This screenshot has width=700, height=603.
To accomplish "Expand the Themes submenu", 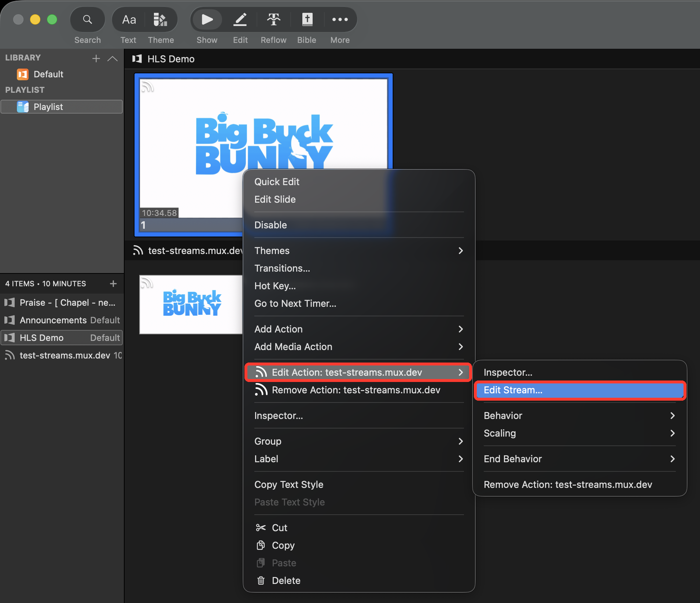I will (359, 251).
